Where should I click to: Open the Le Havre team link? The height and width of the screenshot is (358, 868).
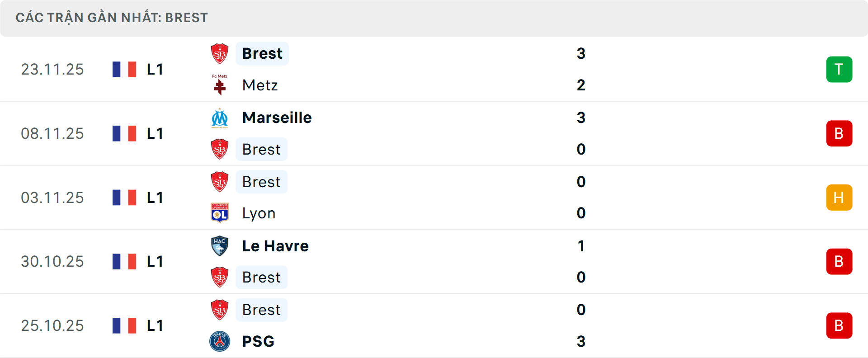coord(275,246)
